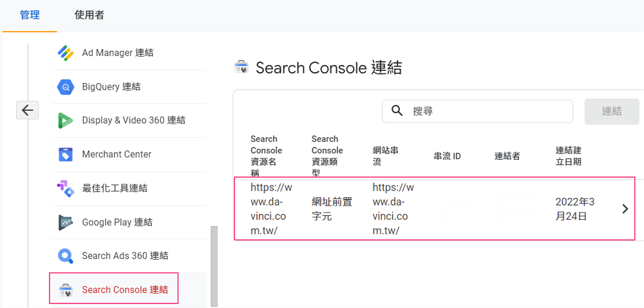
Task: Click the sidebar vertical scrollbar
Action: point(214,266)
